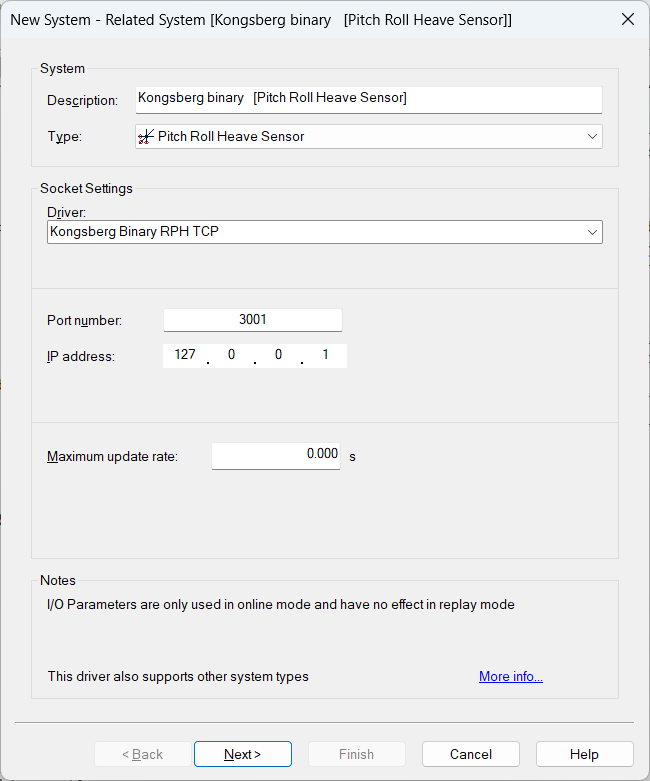650x781 pixels.
Task: Click the Kongsberg Binary RPH TCP driver text
Action: click(x=134, y=232)
